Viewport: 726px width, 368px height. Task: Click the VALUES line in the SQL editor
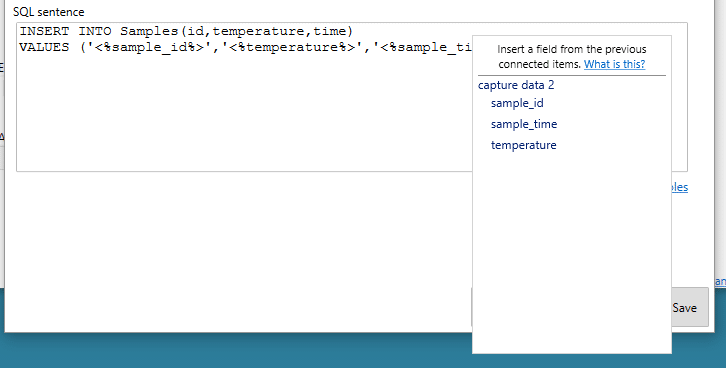[245, 47]
